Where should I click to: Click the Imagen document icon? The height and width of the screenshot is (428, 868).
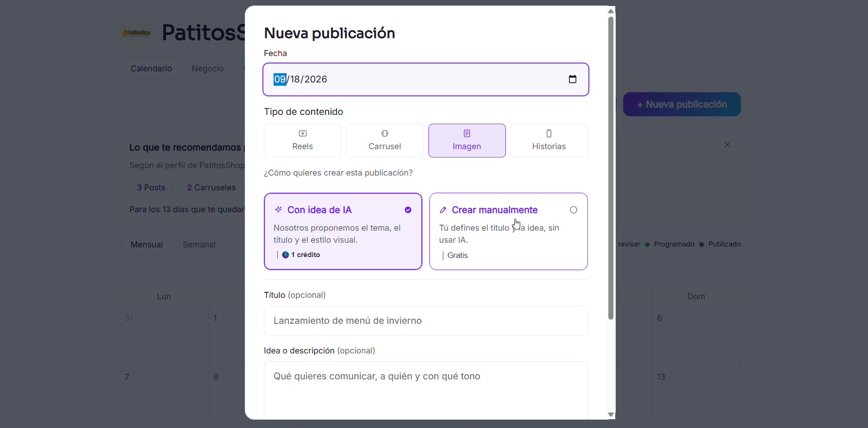click(467, 133)
